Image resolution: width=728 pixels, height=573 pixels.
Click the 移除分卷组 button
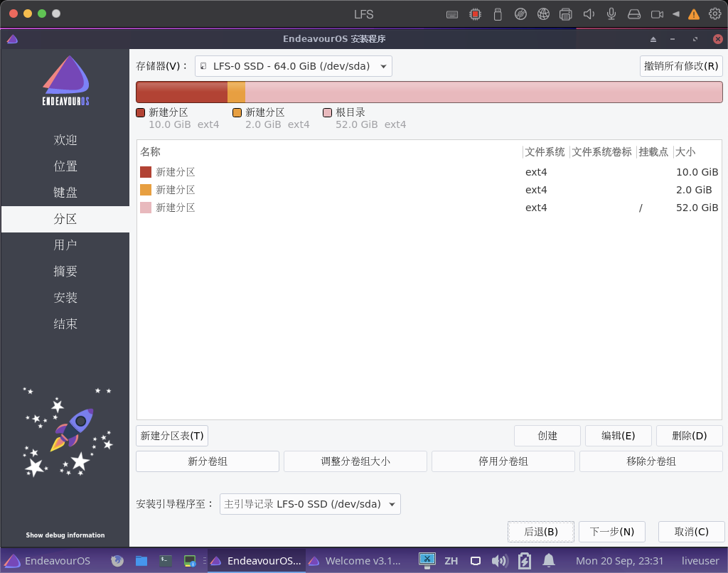click(651, 461)
